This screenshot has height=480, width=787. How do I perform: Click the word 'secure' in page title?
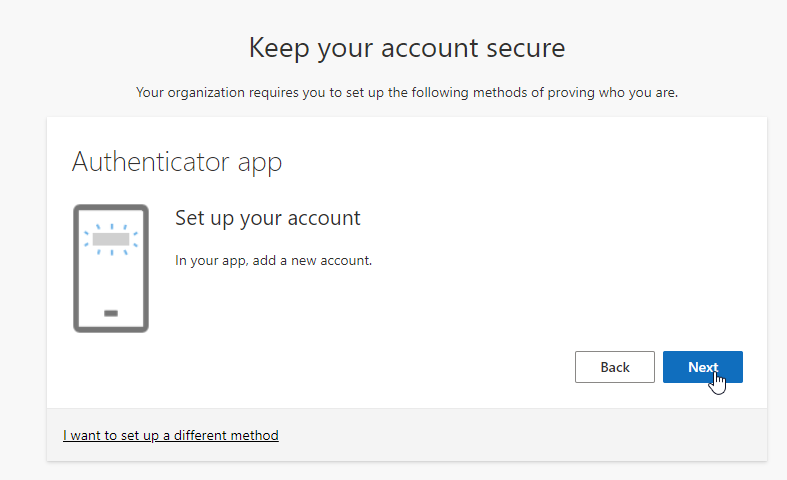[525, 47]
